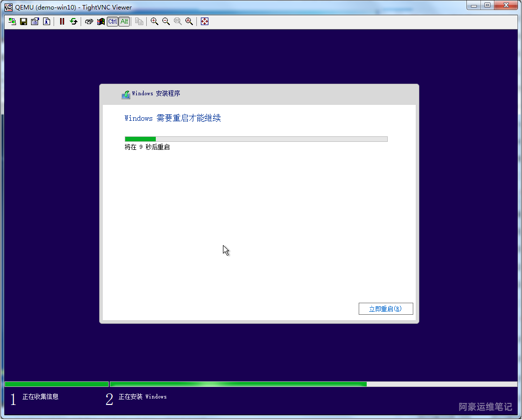
Task: Close the TightVNC Viewer window
Action: (x=505, y=6)
